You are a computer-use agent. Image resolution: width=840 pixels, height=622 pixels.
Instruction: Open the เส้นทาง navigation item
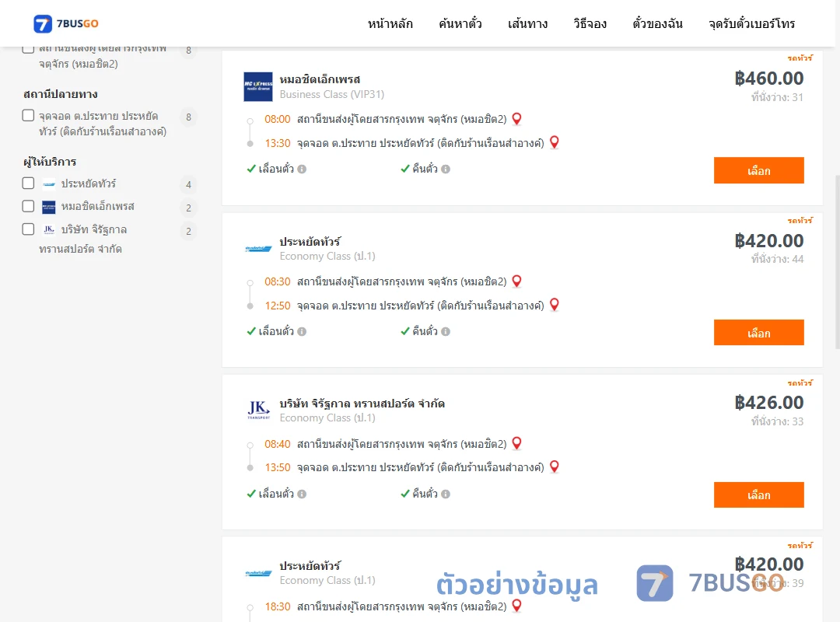click(527, 23)
